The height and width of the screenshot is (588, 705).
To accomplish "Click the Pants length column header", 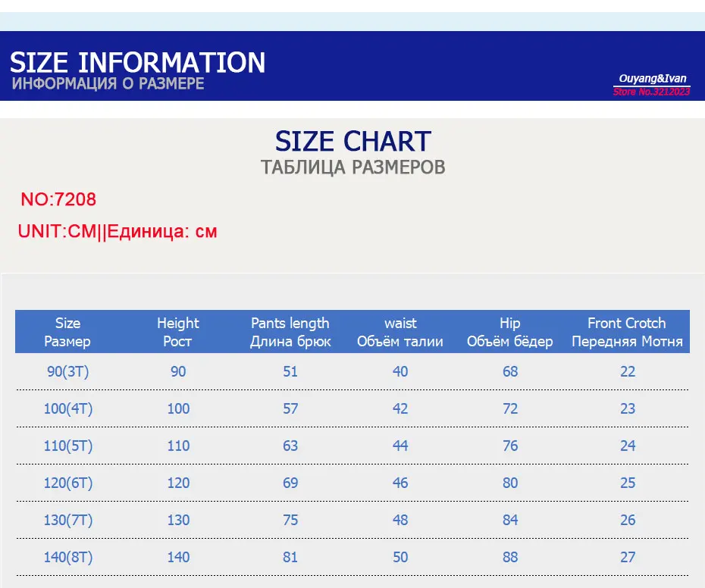I will pos(290,332).
